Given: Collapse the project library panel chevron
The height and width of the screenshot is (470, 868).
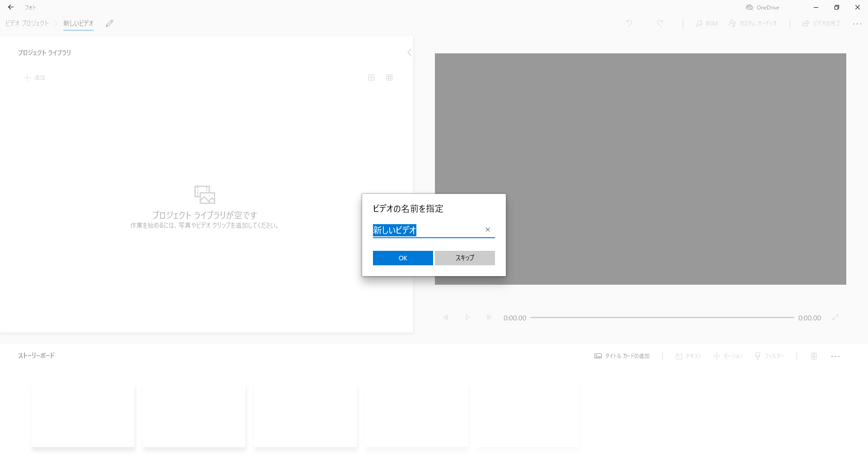Looking at the screenshot, I should 409,52.
